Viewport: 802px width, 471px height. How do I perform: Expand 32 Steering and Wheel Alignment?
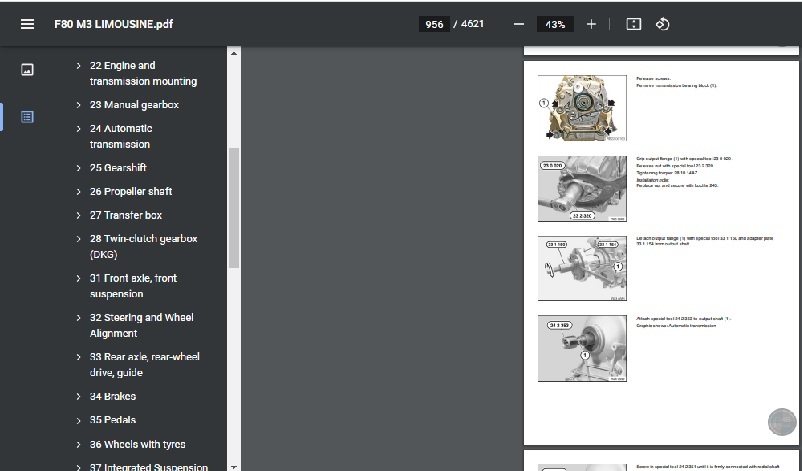(78, 318)
